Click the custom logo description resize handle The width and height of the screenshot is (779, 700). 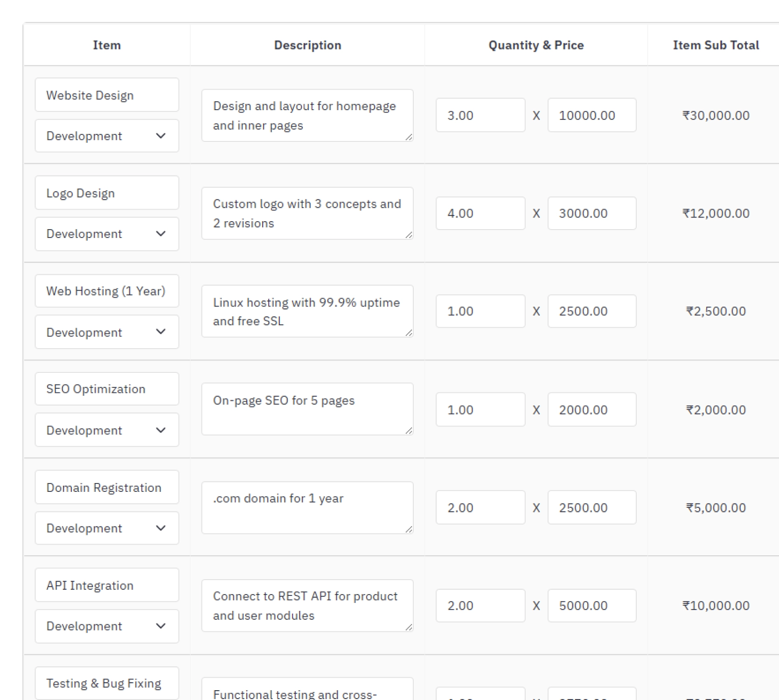click(x=409, y=235)
